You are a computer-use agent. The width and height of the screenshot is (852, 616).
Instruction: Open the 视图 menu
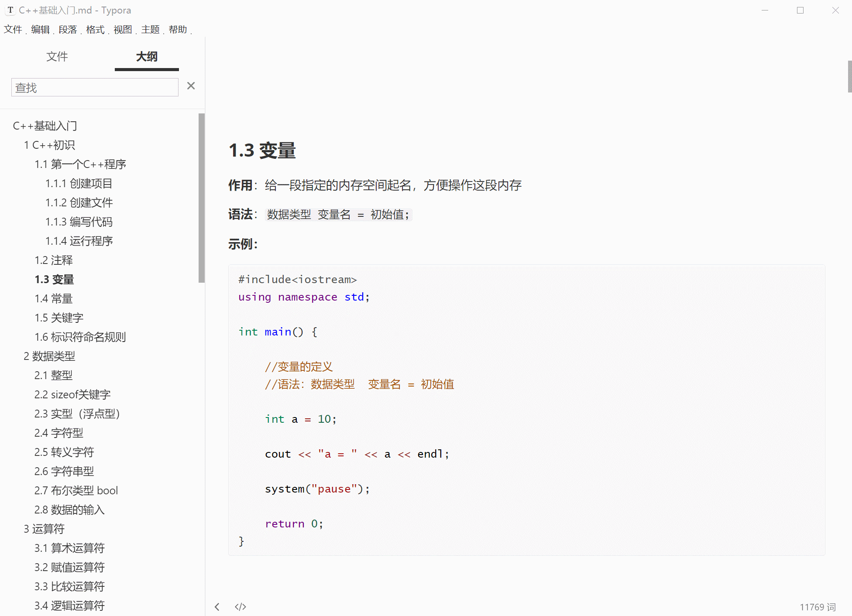(123, 29)
